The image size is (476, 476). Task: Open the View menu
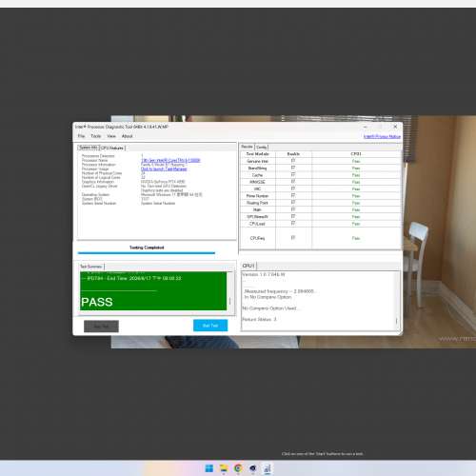(111, 136)
